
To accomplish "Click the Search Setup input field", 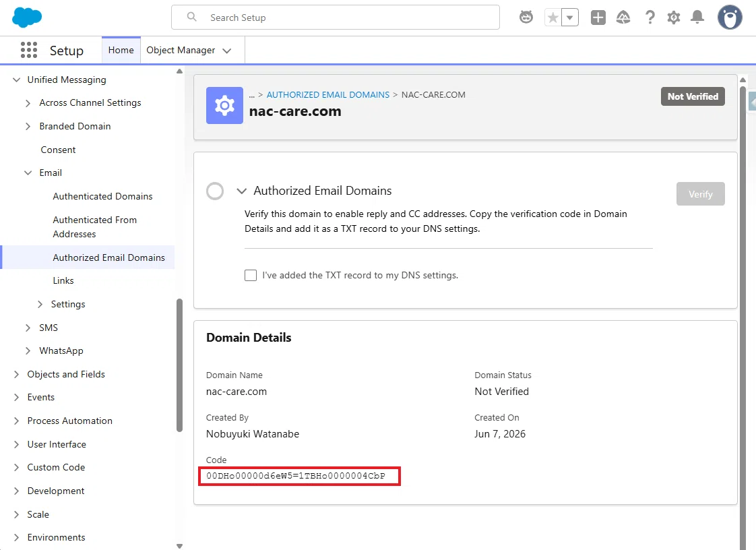I will 336,18.
